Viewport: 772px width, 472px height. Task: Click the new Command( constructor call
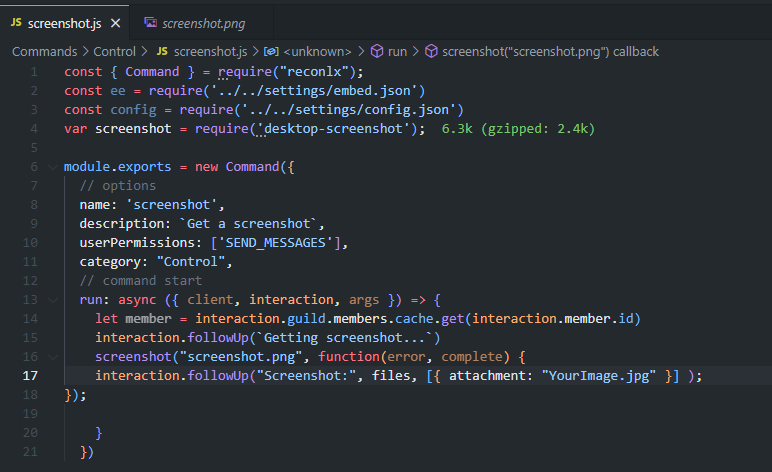point(241,167)
